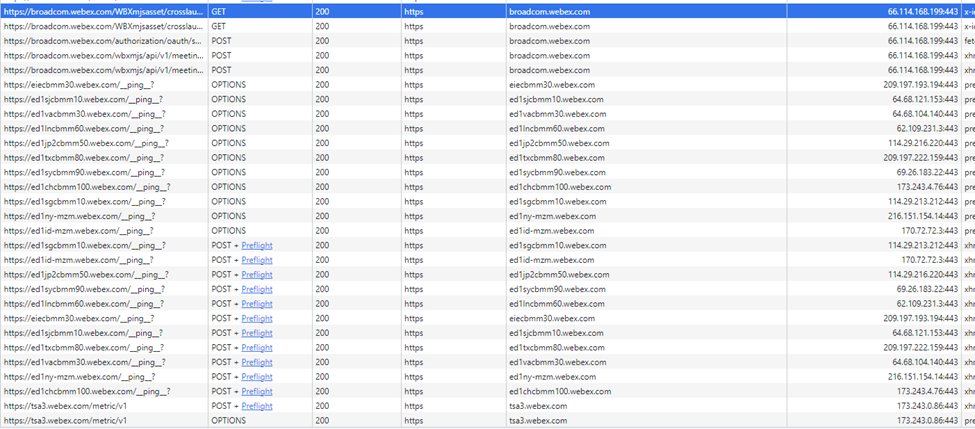This screenshot has height=429, width=975.
Task: Click domain tsa3.webex.com in the tsa3 OPTIONS row
Action: [x=538, y=421]
